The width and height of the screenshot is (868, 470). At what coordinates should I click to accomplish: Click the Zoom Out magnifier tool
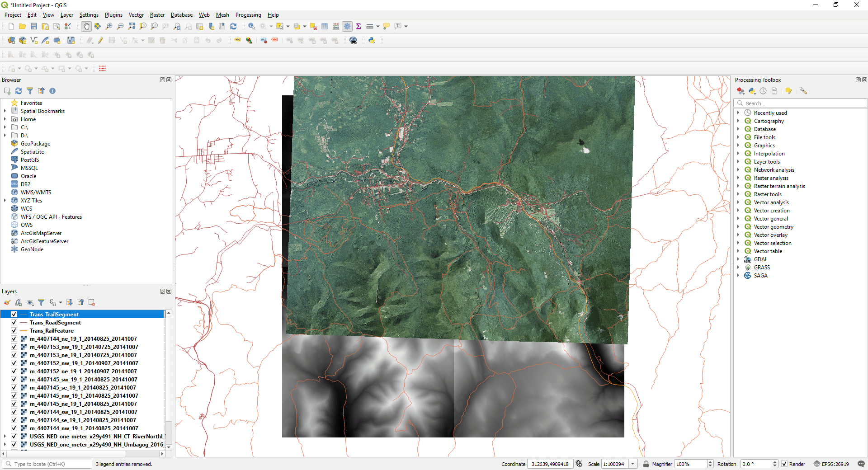click(120, 26)
